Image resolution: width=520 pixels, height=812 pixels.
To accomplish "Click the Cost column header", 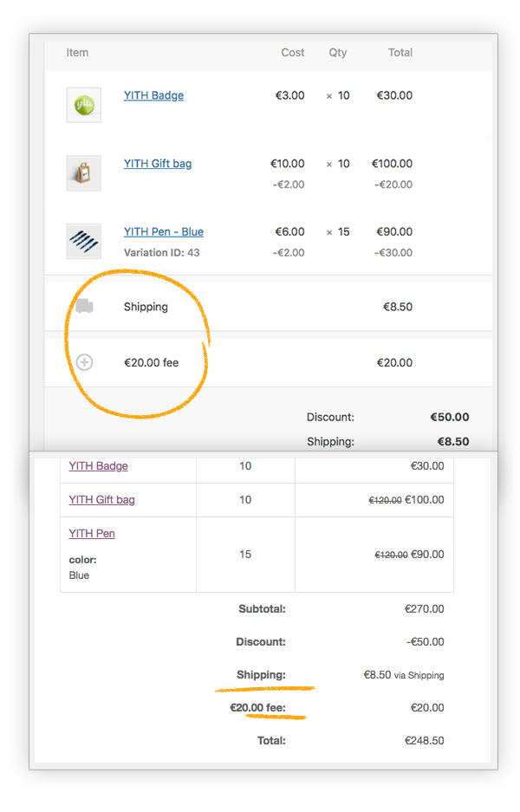I will point(293,53).
